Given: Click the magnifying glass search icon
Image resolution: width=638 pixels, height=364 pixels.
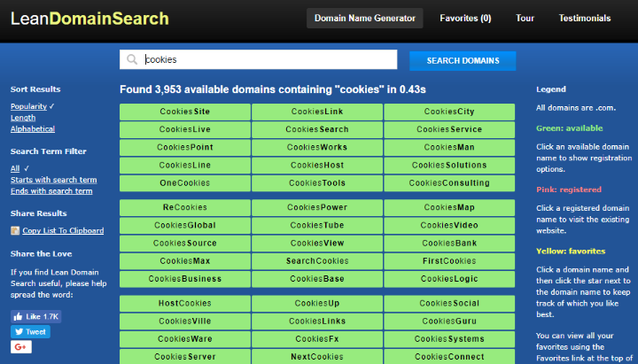Looking at the screenshot, I should [132, 59].
